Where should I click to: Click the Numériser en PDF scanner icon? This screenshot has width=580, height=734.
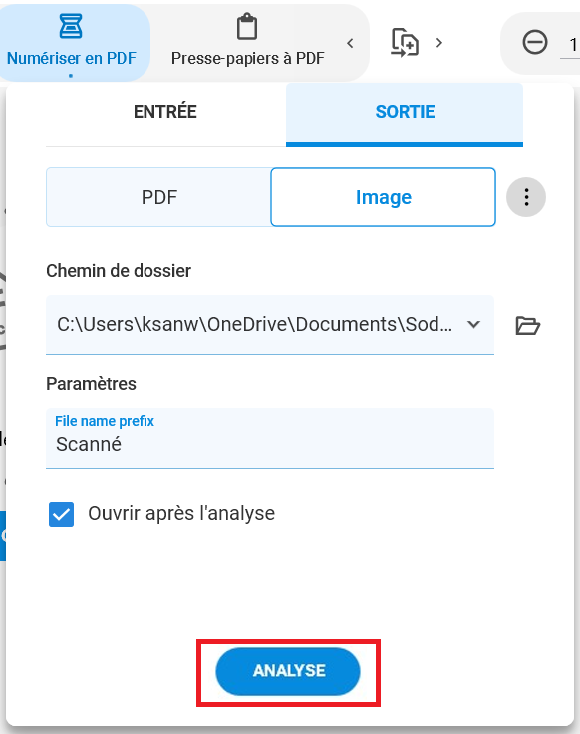[71, 26]
